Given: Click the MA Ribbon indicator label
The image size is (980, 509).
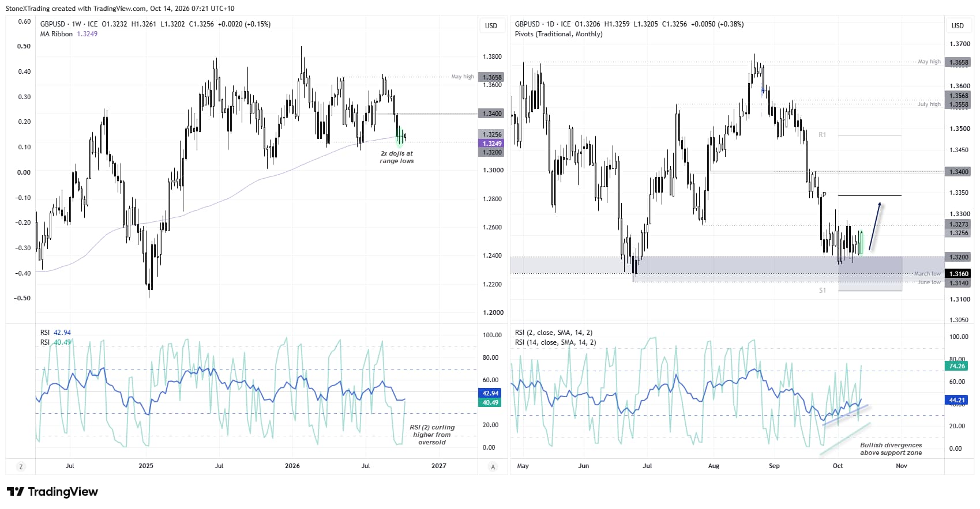Looking at the screenshot, I should 57,34.
